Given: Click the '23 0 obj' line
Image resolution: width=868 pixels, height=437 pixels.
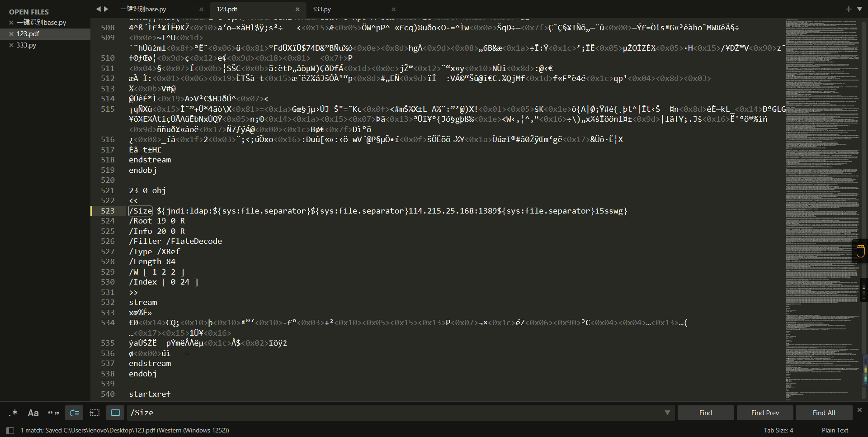Looking at the screenshot, I should pyautogui.click(x=147, y=190).
